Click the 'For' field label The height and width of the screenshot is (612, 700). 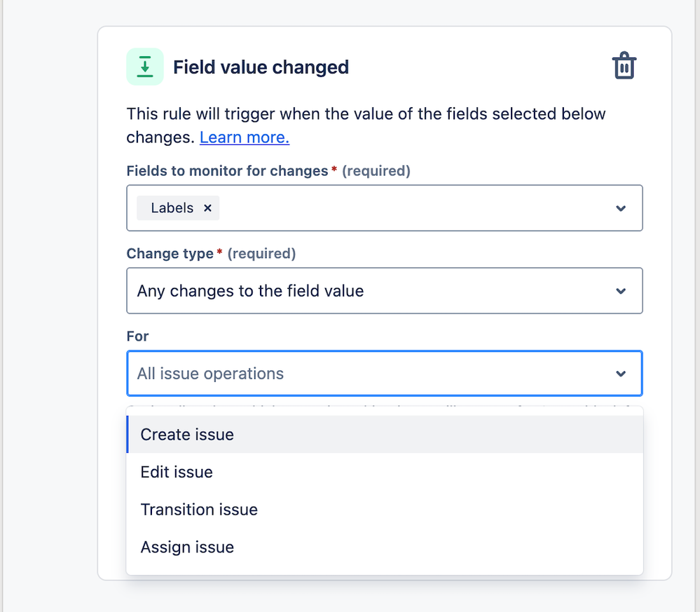click(137, 336)
